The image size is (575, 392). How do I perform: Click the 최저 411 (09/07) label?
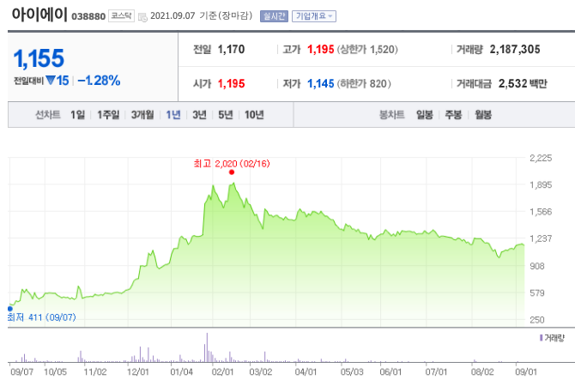[42, 317]
